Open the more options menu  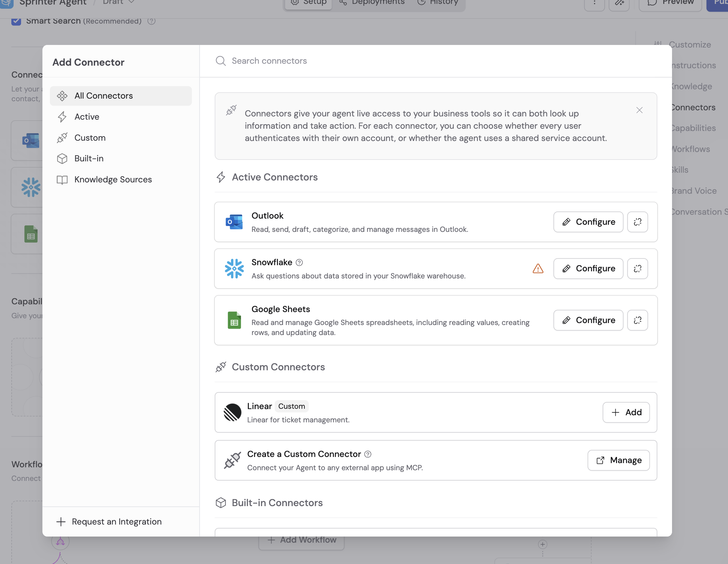pyautogui.click(x=594, y=3)
